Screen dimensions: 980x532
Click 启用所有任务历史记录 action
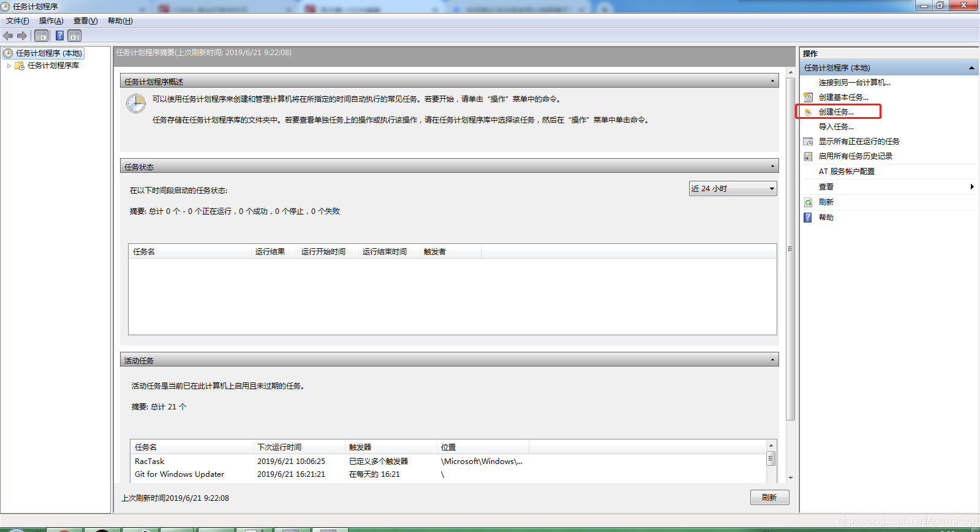coord(855,156)
